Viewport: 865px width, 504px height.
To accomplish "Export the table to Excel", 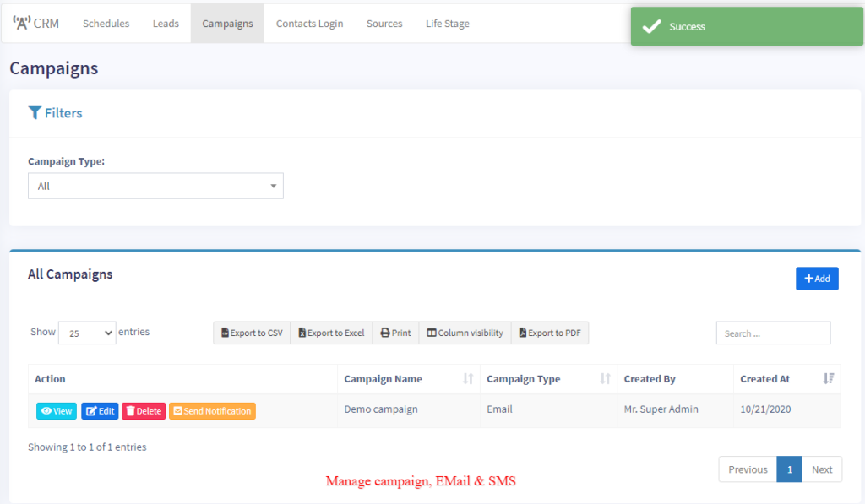I will pyautogui.click(x=331, y=333).
